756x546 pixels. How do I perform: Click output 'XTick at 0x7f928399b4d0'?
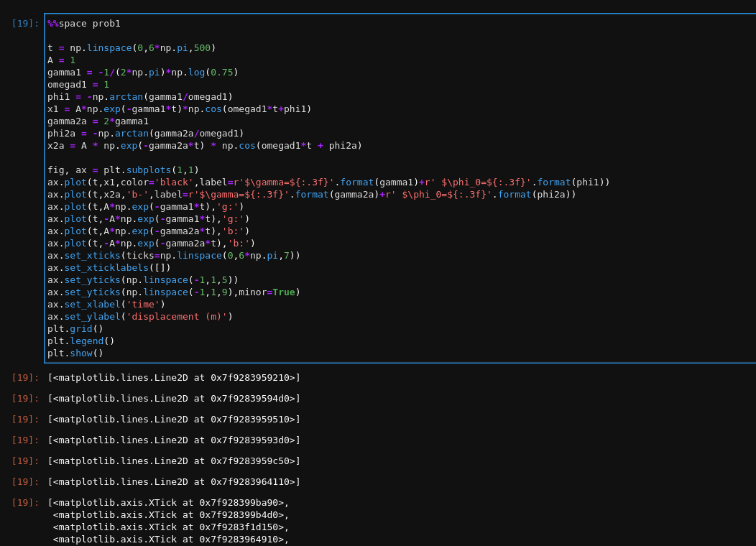pyautogui.click(x=171, y=515)
